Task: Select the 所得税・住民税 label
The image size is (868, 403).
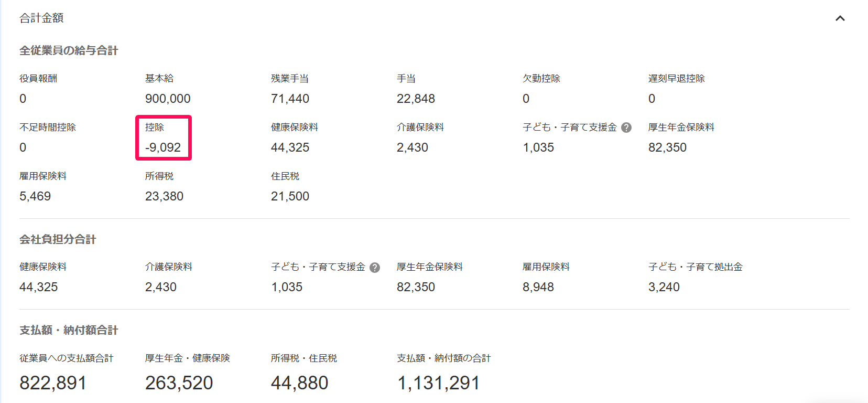Action: coord(304,358)
